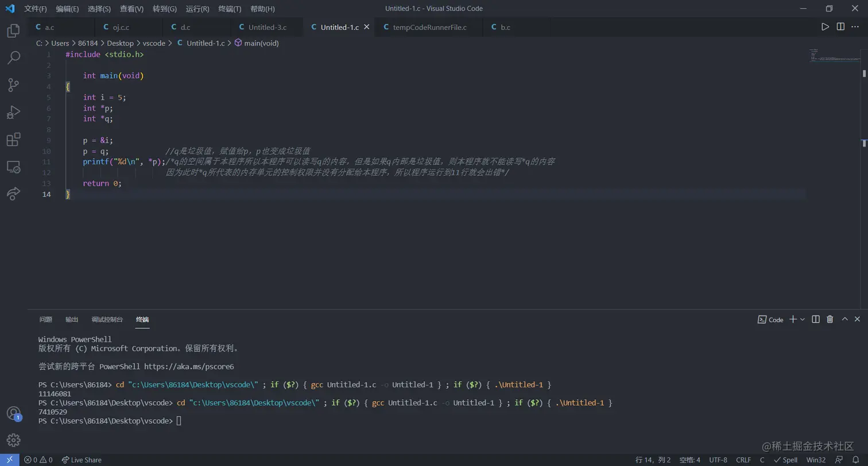This screenshot has width=868, height=466.
Task: Open the 运行(R) menu
Action: [197, 9]
